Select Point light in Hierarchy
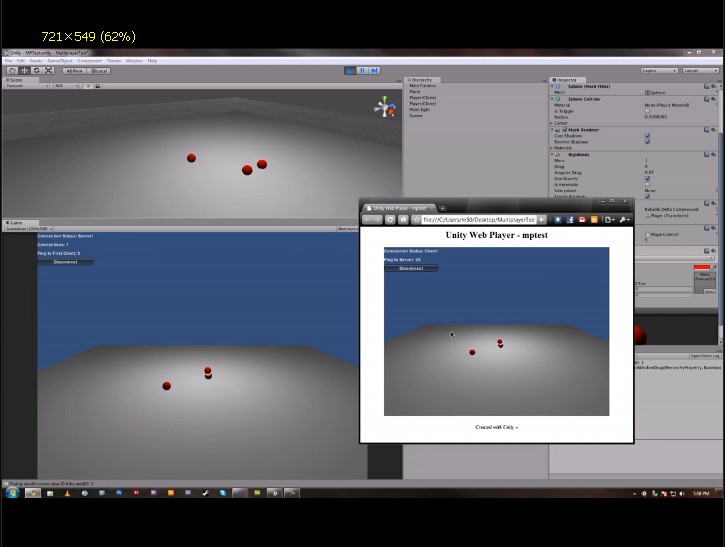725x547 pixels. click(419, 110)
